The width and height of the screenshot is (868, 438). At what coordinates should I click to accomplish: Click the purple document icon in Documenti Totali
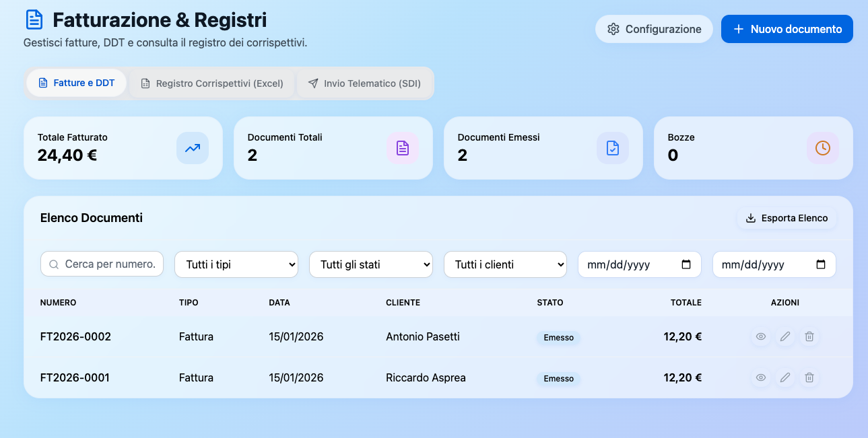point(403,148)
